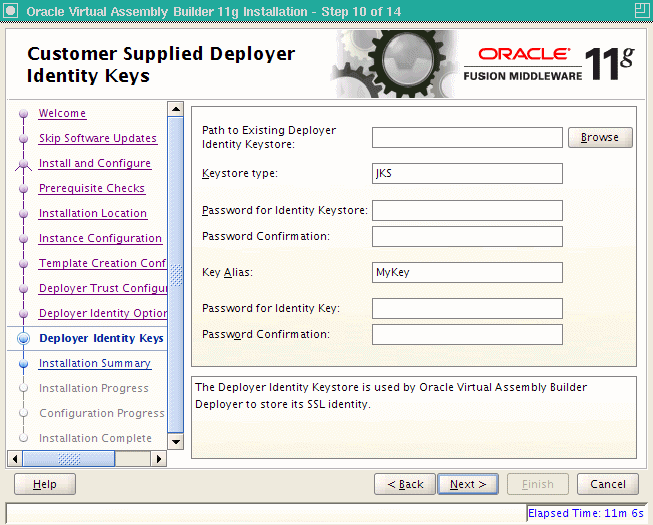653x525 pixels.
Task: Focus the Password for Identity Key field
Action: 467,308
